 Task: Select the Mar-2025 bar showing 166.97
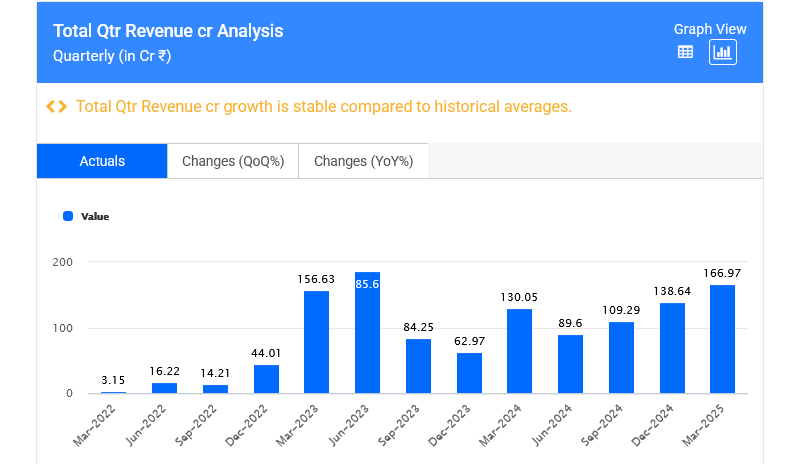[x=722, y=339]
